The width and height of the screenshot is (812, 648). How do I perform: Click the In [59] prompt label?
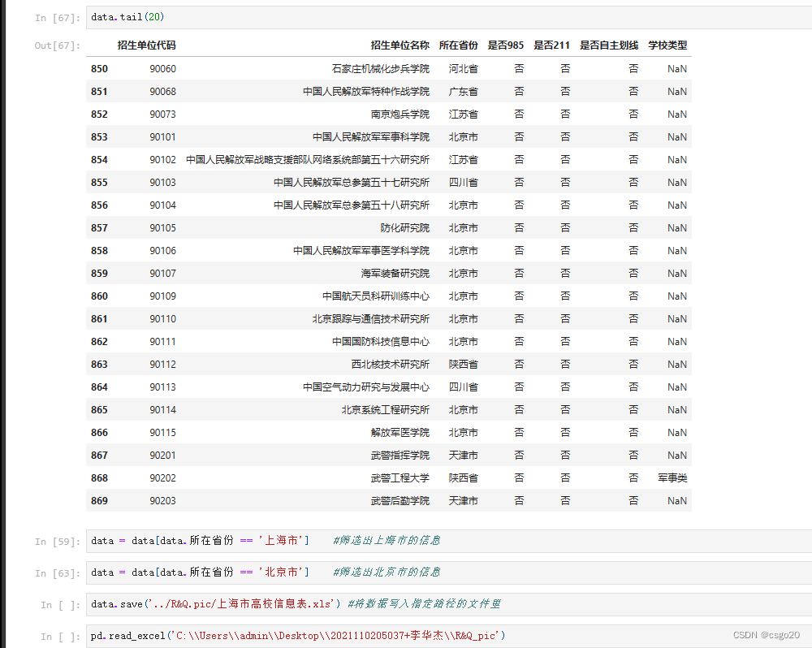[58, 542]
